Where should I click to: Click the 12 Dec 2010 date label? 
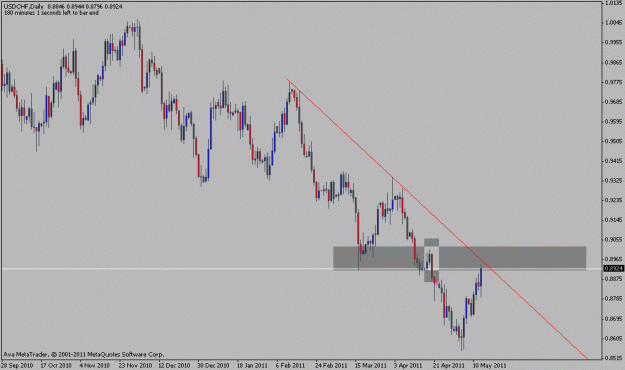[x=174, y=365]
